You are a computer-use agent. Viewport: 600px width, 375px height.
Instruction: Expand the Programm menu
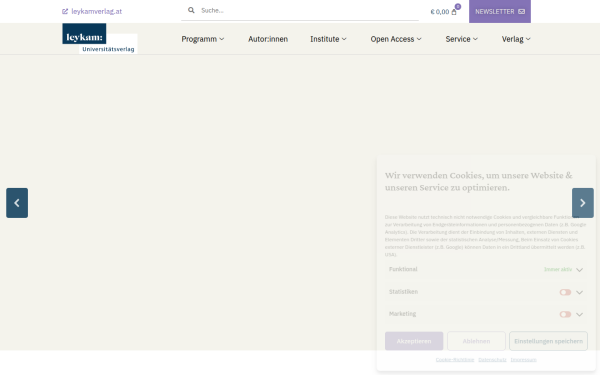point(203,39)
